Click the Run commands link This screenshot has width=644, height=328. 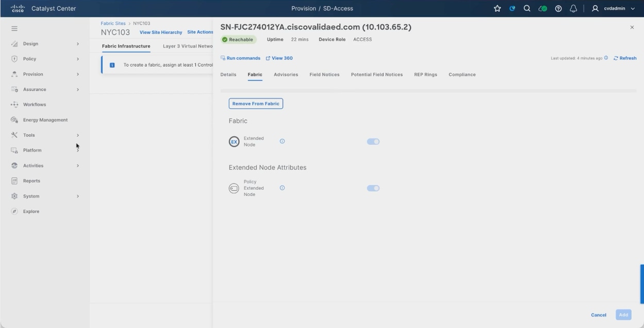(240, 58)
